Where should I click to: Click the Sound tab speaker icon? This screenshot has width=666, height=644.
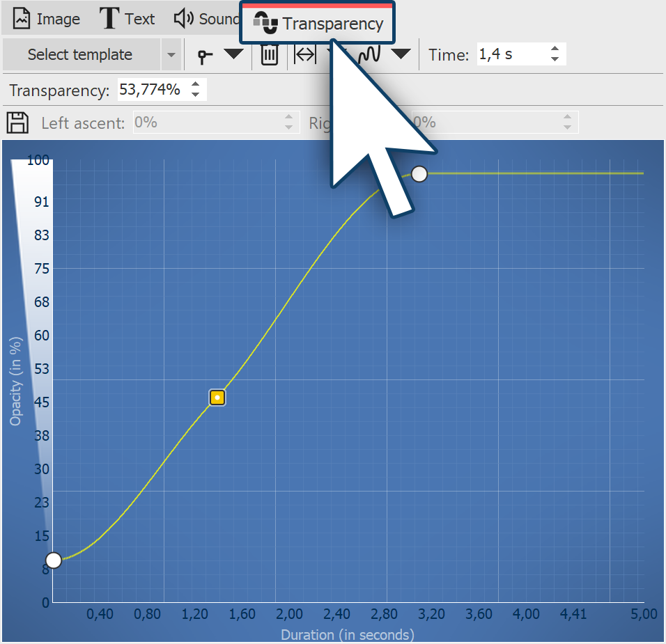point(184,19)
